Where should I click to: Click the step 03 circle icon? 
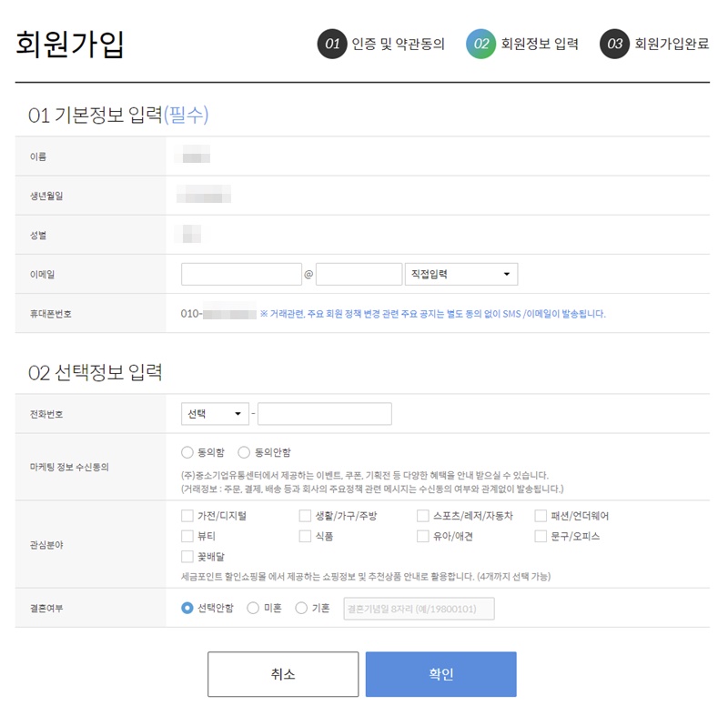615,44
